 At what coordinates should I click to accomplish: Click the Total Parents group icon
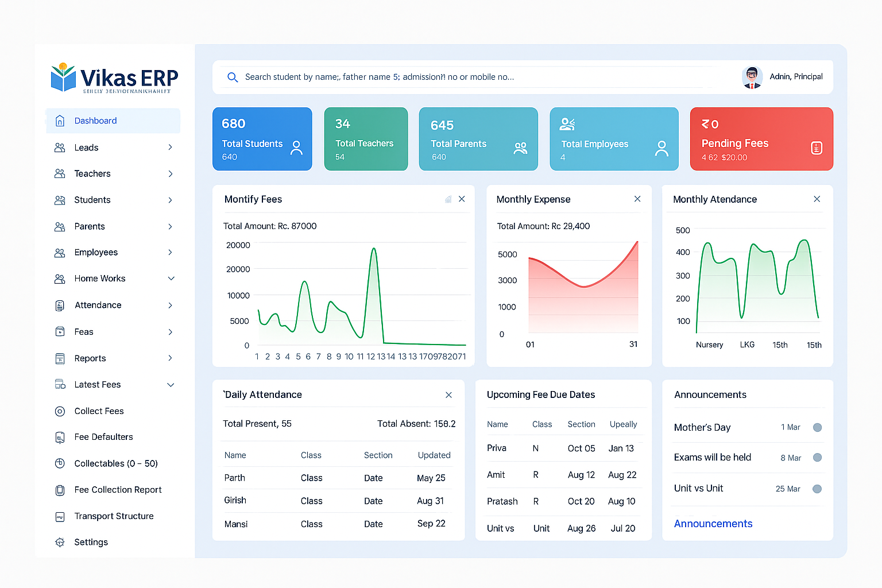click(520, 148)
